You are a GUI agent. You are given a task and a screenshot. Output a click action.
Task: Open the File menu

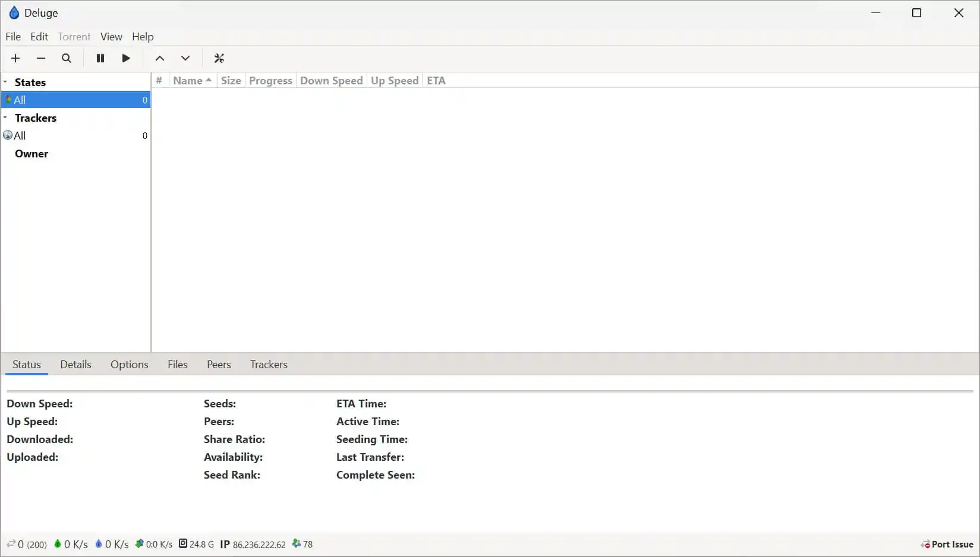tap(13, 36)
